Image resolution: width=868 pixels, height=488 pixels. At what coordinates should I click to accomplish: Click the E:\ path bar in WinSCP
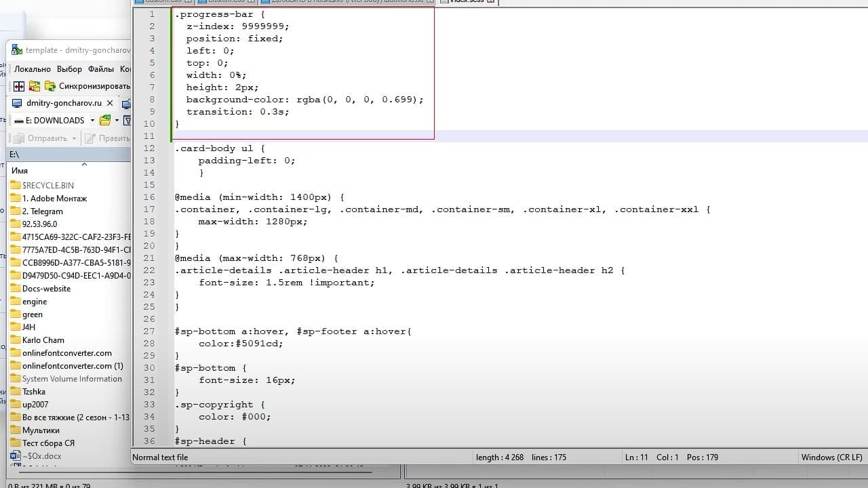coord(69,155)
